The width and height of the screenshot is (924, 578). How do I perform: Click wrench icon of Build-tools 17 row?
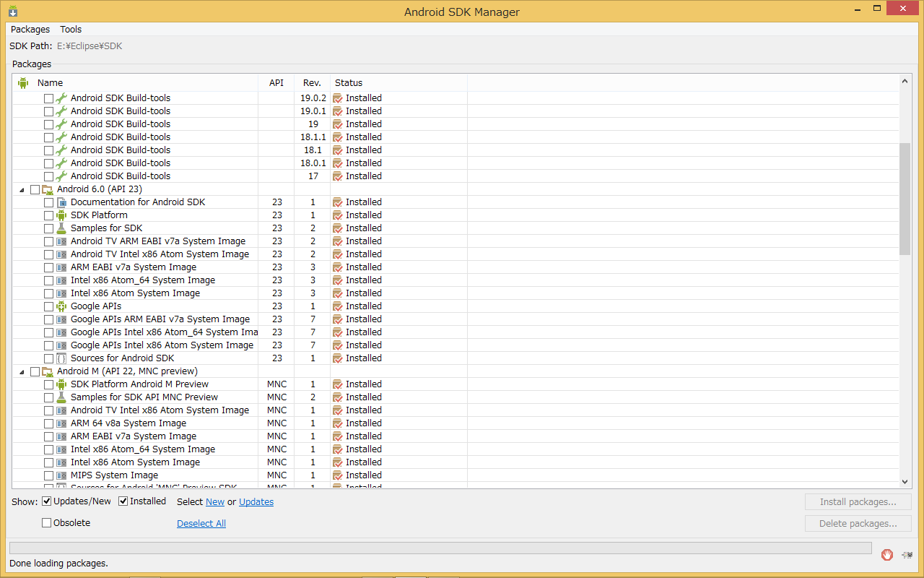tap(61, 176)
